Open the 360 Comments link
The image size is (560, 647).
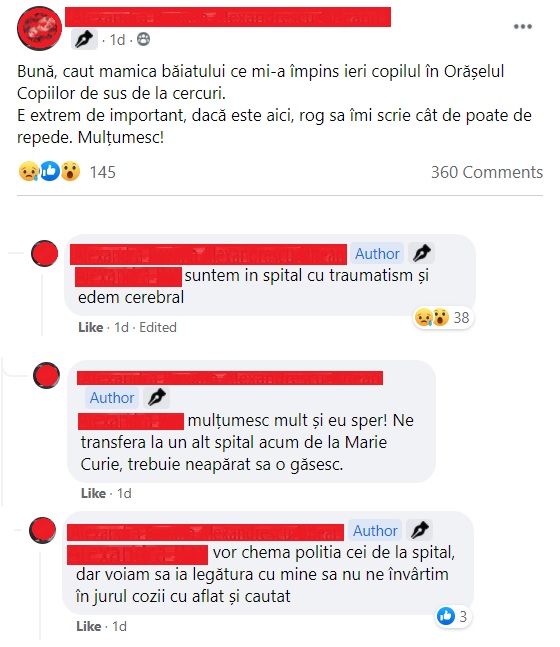click(487, 172)
